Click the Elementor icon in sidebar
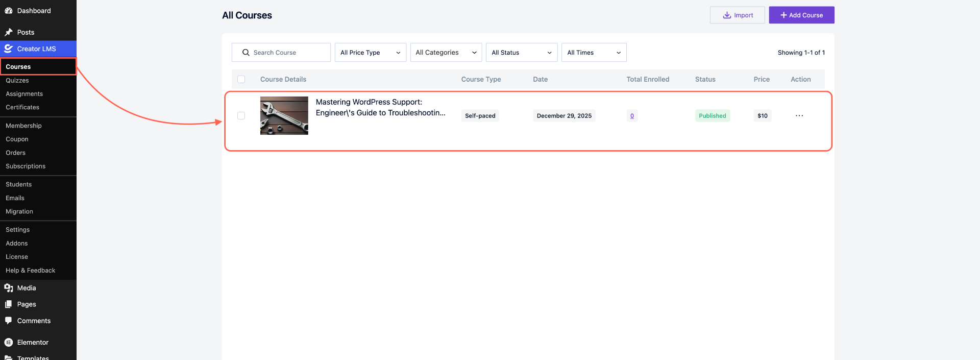Screen dimensions: 980x360 click(9, 343)
